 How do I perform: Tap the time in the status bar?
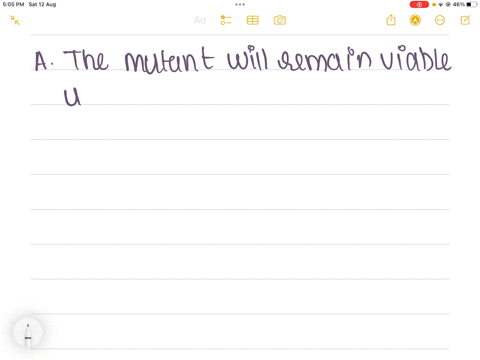pos(13,4)
